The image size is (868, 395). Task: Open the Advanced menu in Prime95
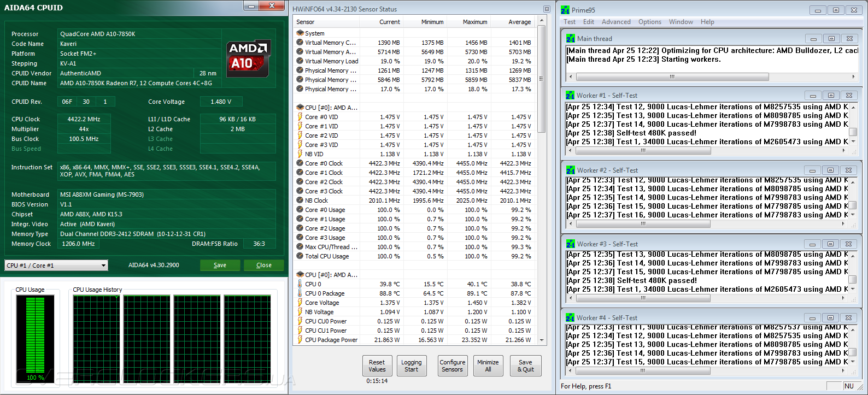tap(616, 22)
